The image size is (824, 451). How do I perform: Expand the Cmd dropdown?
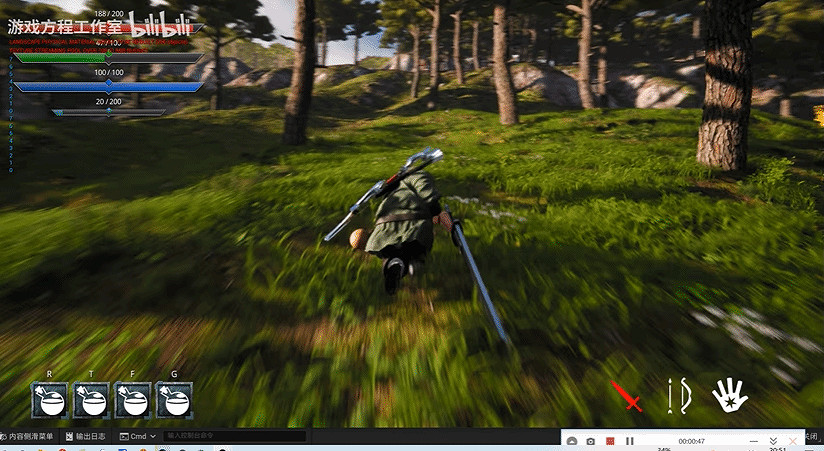click(138, 437)
